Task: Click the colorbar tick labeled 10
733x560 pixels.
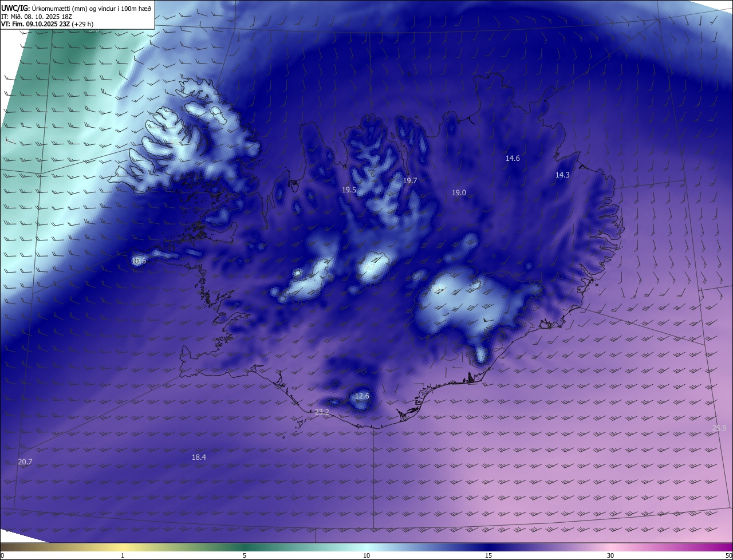Action: click(x=366, y=555)
